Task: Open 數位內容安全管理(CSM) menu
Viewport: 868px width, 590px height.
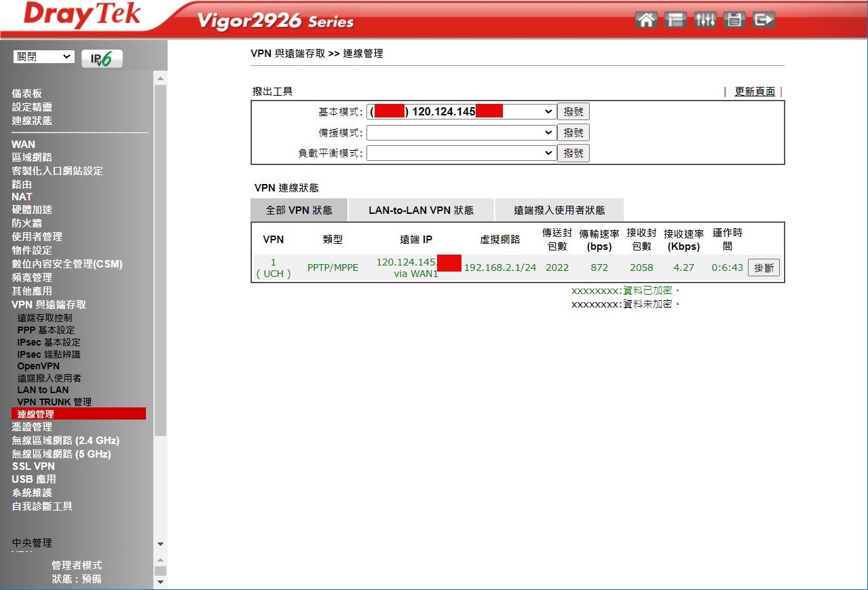Action: 67,264
